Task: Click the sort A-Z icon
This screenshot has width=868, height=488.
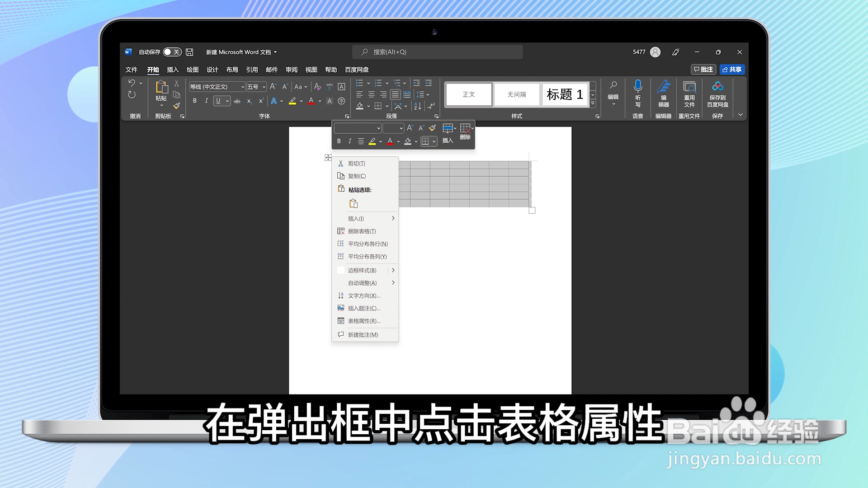Action: [417, 106]
